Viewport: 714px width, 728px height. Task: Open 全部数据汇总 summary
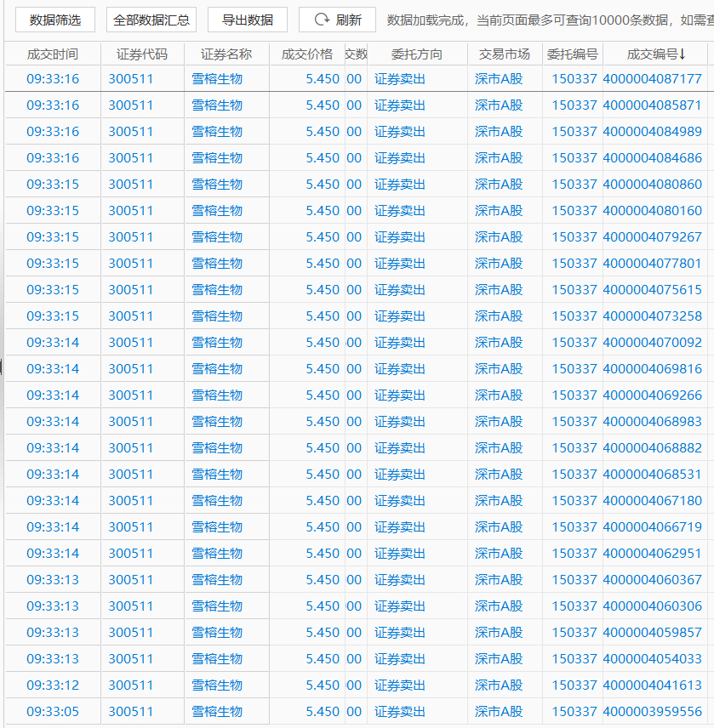[x=151, y=20]
